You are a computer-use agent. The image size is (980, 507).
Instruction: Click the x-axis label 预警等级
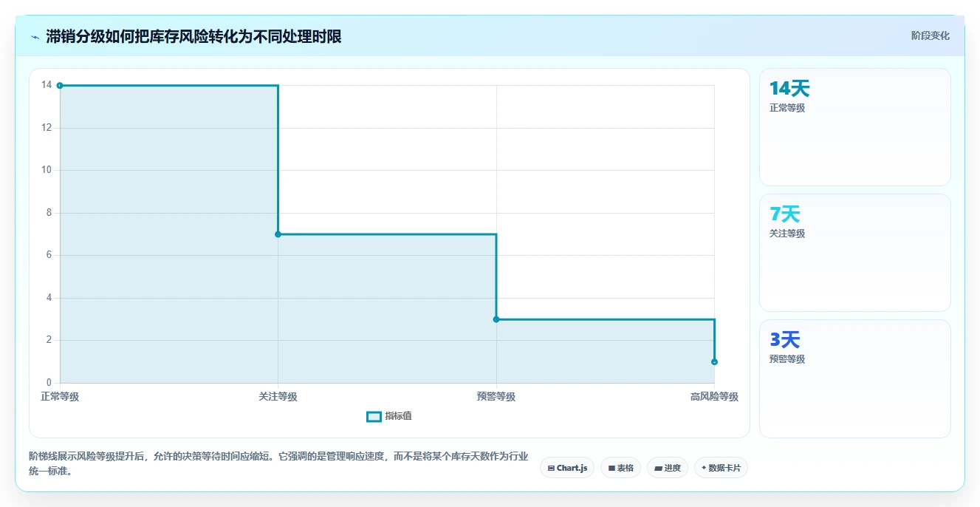tap(496, 397)
